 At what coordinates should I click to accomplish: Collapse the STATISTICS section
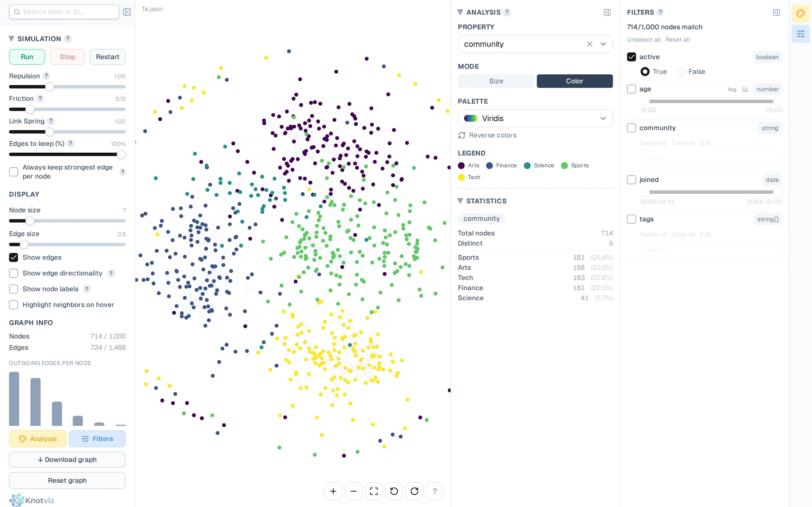pyautogui.click(x=460, y=201)
